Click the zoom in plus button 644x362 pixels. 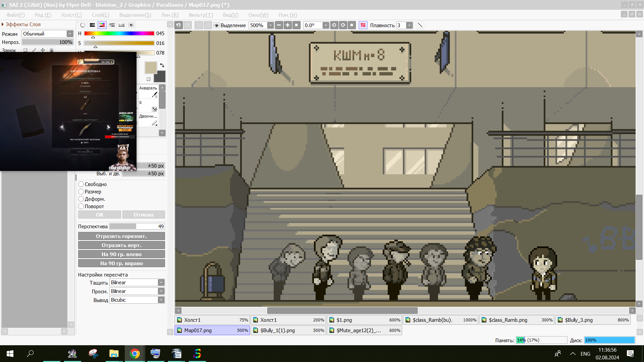coord(287,25)
